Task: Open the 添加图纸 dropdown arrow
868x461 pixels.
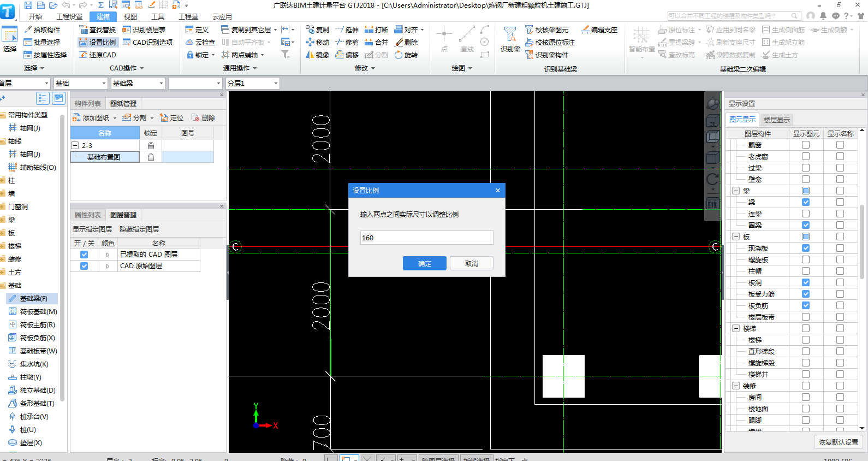Action: tap(115, 118)
